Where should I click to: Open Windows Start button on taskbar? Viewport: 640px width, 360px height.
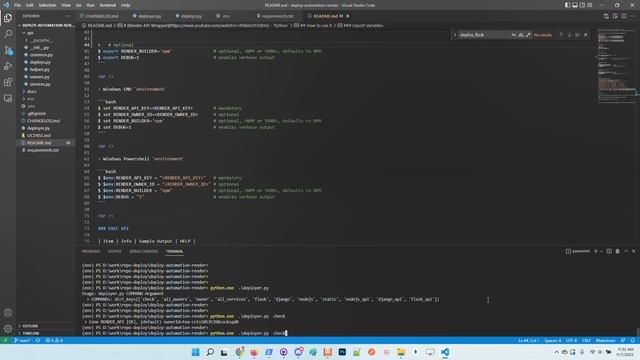coord(196,352)
